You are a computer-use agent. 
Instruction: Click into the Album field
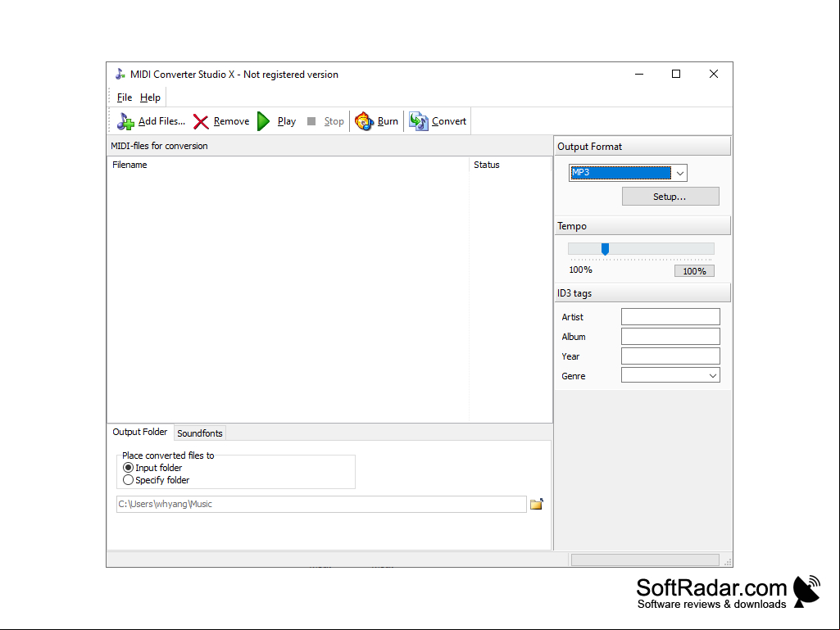(670, 337)
